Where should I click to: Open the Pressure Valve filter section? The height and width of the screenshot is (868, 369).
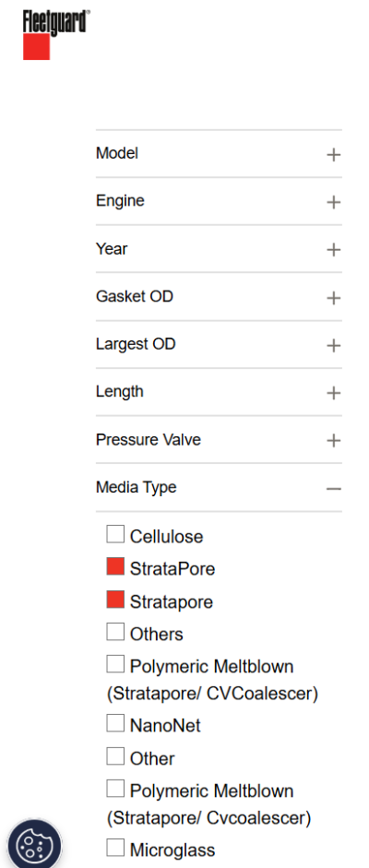coord(219,440)
